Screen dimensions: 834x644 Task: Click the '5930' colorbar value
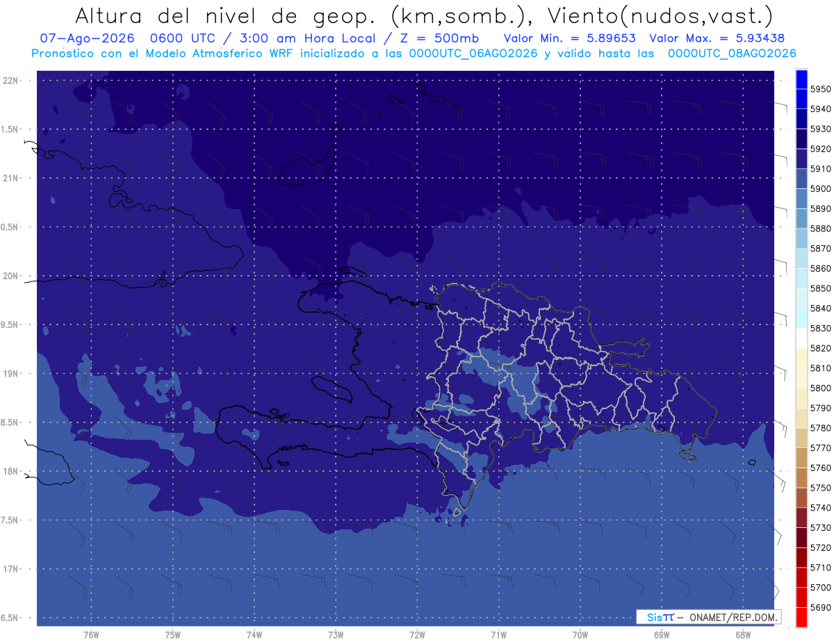[x=820, y=129]
